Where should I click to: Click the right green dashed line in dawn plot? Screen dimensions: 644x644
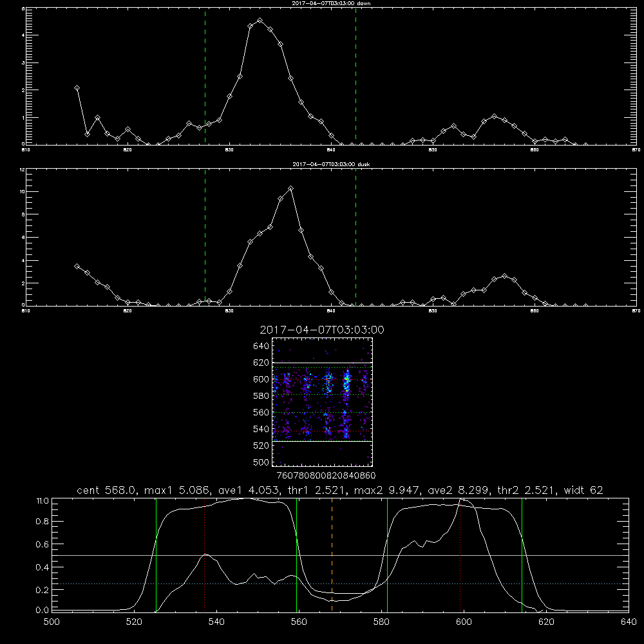[x=355, y=76]
